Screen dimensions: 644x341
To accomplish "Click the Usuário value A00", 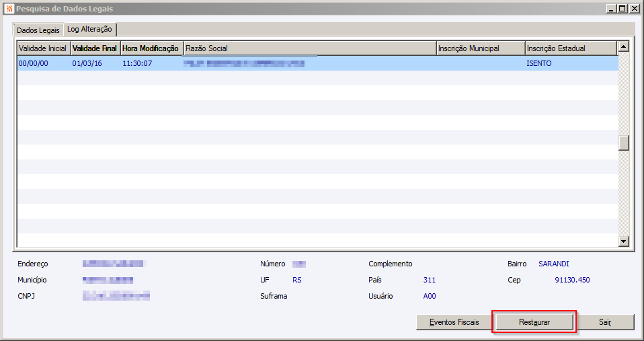I will point(430,296).
